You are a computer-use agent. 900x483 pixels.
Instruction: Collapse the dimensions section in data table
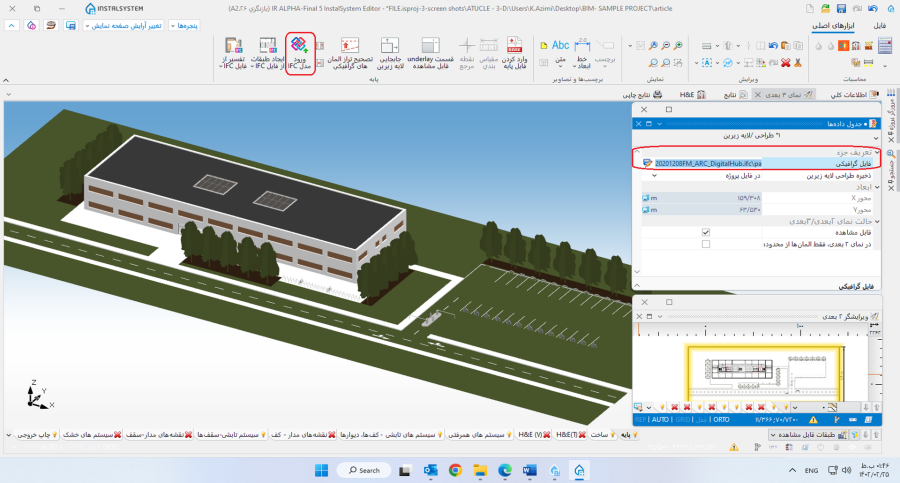click(x=877, y=186)
